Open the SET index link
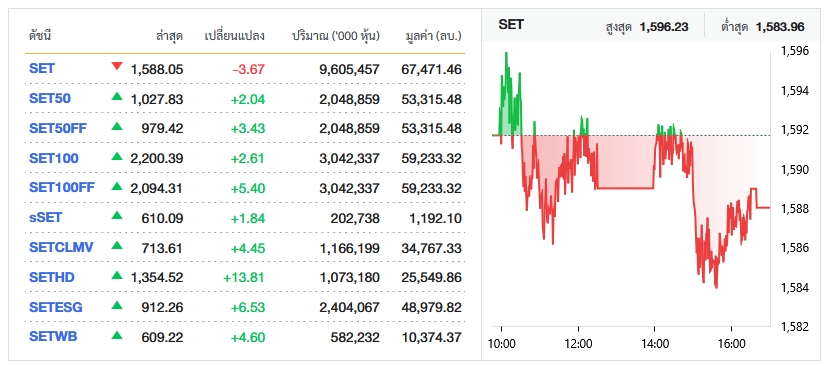829x366 pixels. [42, 69]
